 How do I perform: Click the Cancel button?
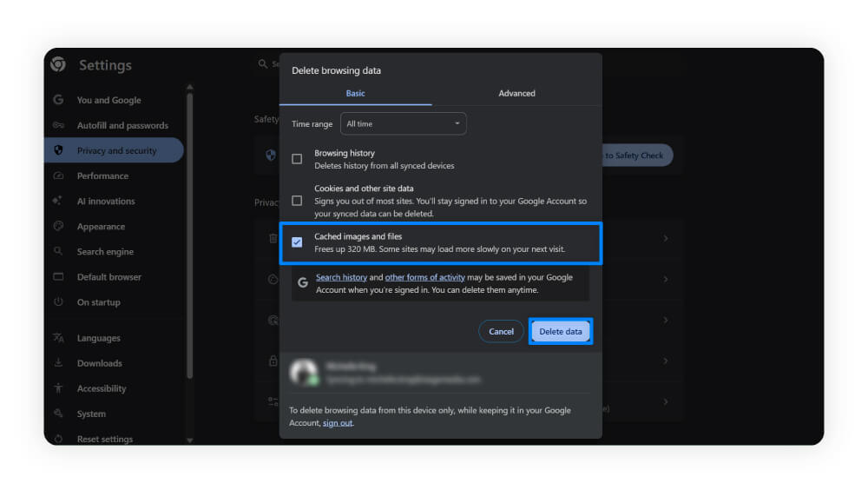click(501, 332)
